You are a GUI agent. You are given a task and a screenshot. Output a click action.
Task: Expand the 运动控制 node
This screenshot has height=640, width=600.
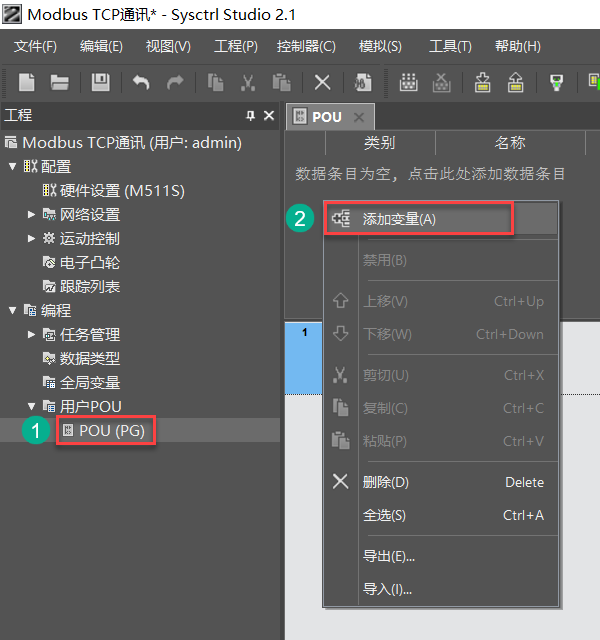[31, 238]
